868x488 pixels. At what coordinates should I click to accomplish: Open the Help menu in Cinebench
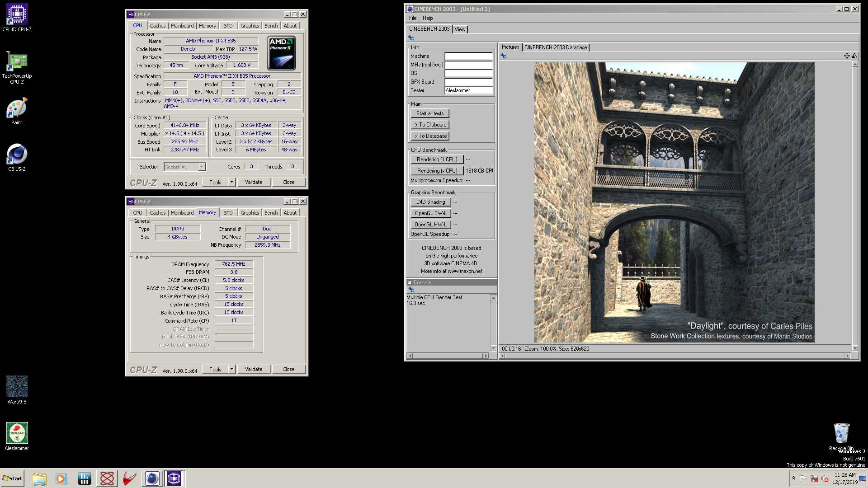point(428,18)
